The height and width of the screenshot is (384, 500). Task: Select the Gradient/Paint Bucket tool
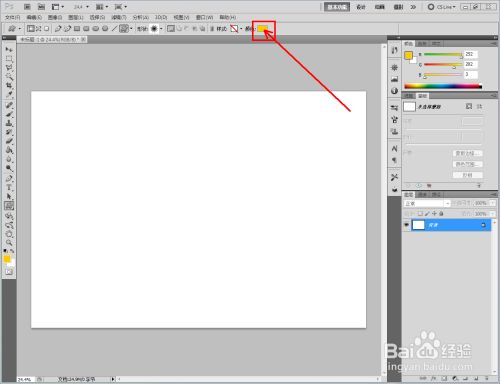click(x=9, y=150)
